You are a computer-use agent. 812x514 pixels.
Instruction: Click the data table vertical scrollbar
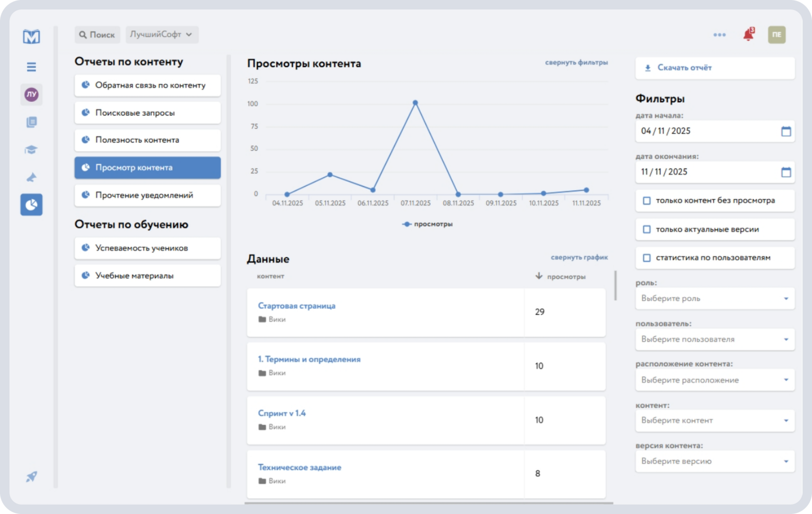pyautogui.click(x=615, y=286)
